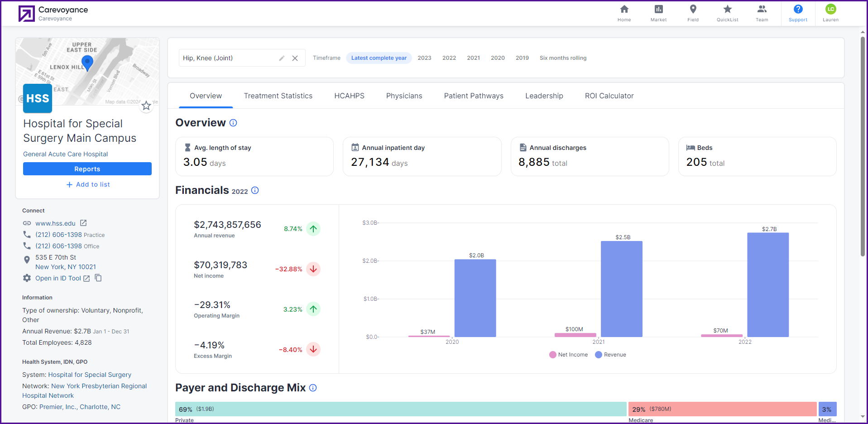The height and width of the screenshot is (424, 868).
Task: Click the blue map pin on the map
Action: click(x=87, y=63)
